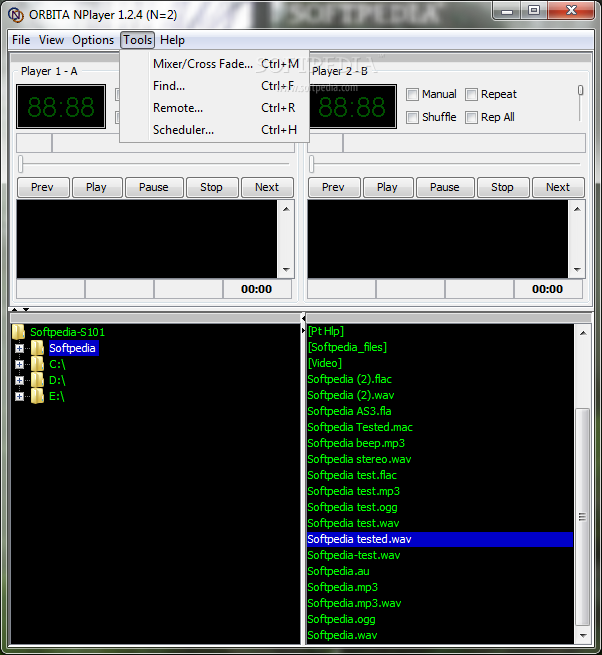Check the Rep All option

coord(471,117)
